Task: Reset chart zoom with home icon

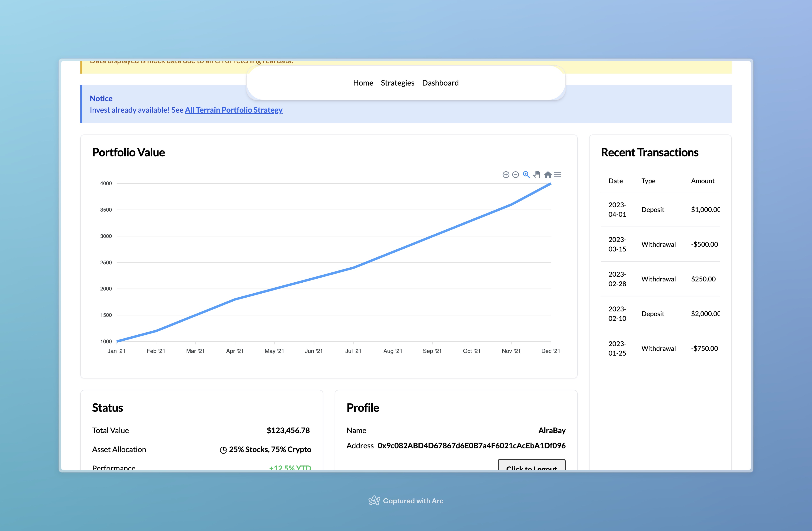Action: click(x=548, y=175)
